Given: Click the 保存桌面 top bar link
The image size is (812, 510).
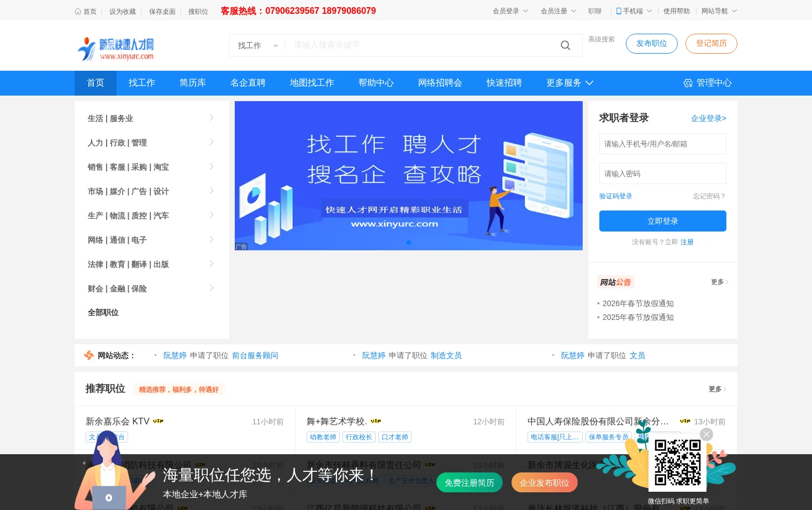Looking at the screenshot, I should pos(162,12).
